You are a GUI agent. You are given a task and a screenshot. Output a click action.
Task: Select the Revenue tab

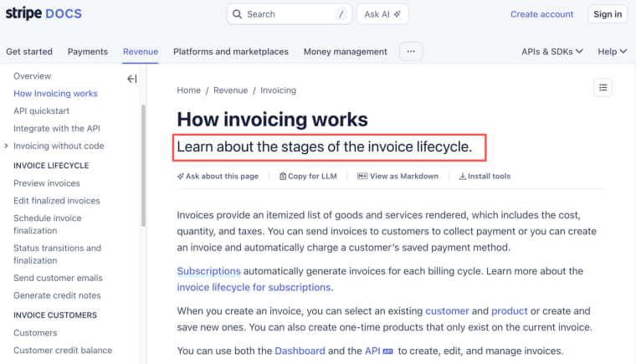(x=141, y=52)
